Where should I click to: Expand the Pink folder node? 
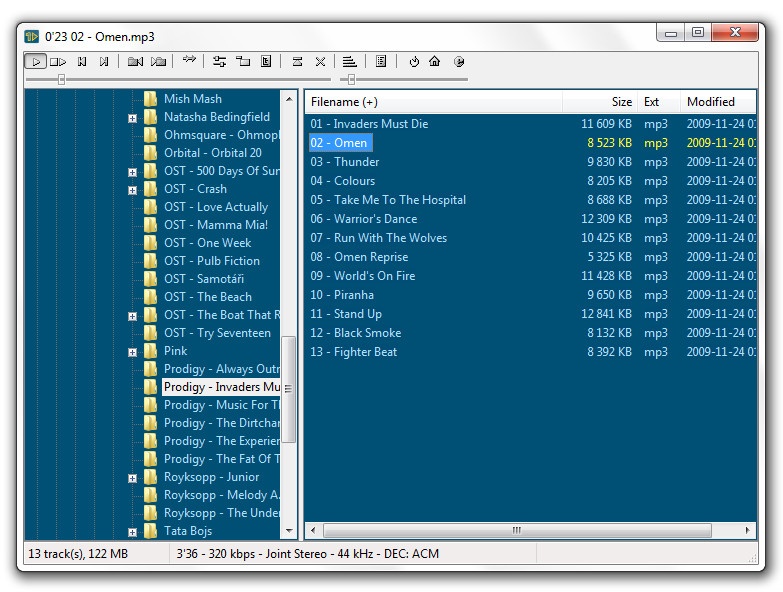(x=132, y=352)
